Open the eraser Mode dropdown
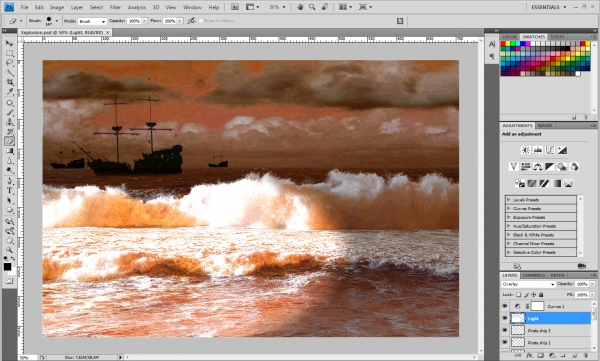 pos(92,21)
